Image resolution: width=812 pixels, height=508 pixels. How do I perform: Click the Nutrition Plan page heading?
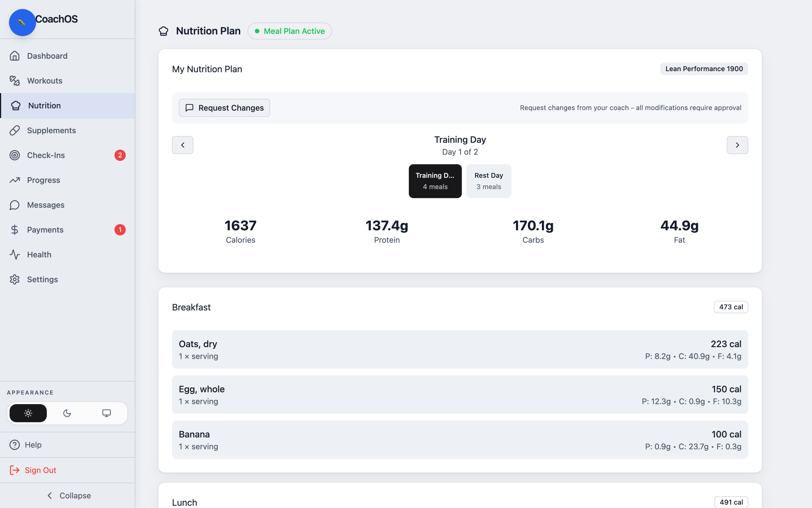click(208, 31)
